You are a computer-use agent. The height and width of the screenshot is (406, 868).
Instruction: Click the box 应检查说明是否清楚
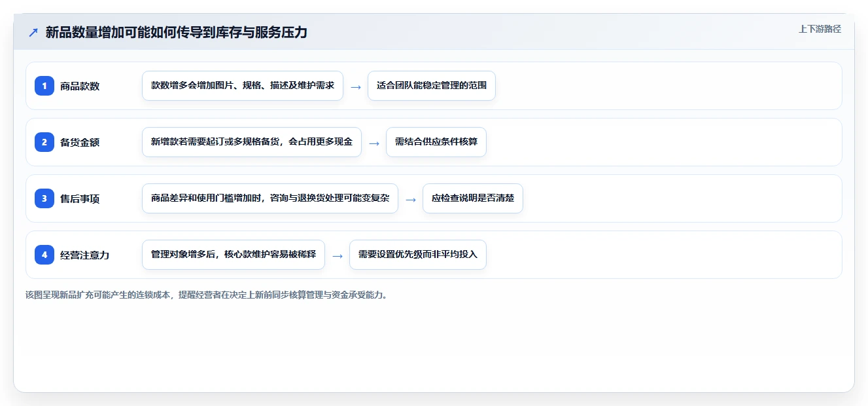coord(473,198)
